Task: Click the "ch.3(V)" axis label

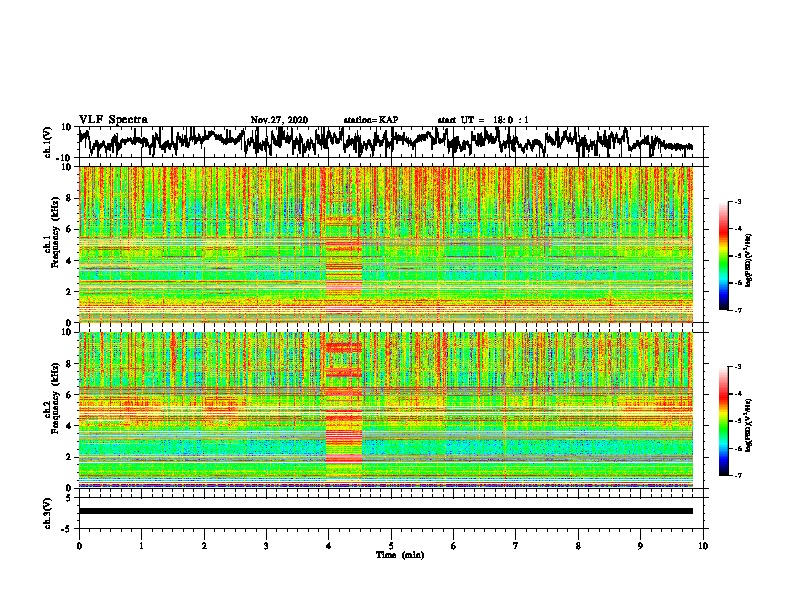Action: click(x=48, y=513)
